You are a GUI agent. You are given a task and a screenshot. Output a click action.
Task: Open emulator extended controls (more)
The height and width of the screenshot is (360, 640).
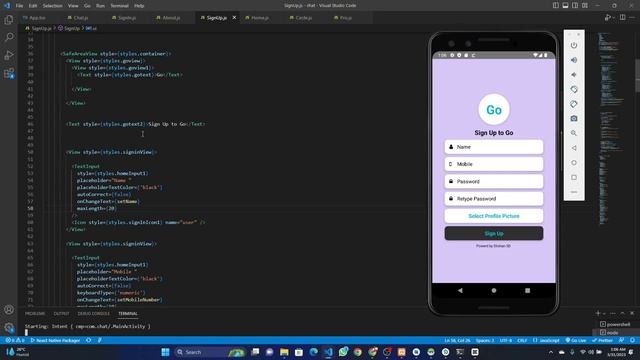click(574, 192)
